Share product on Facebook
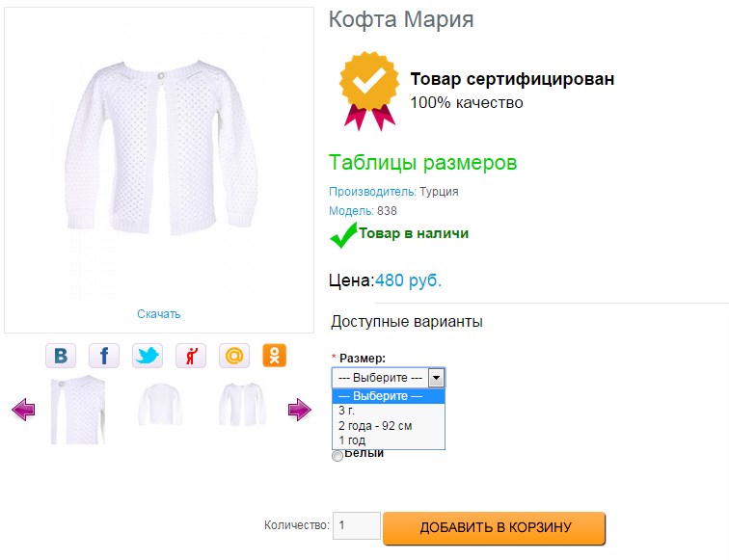 [x=104, y=356]
